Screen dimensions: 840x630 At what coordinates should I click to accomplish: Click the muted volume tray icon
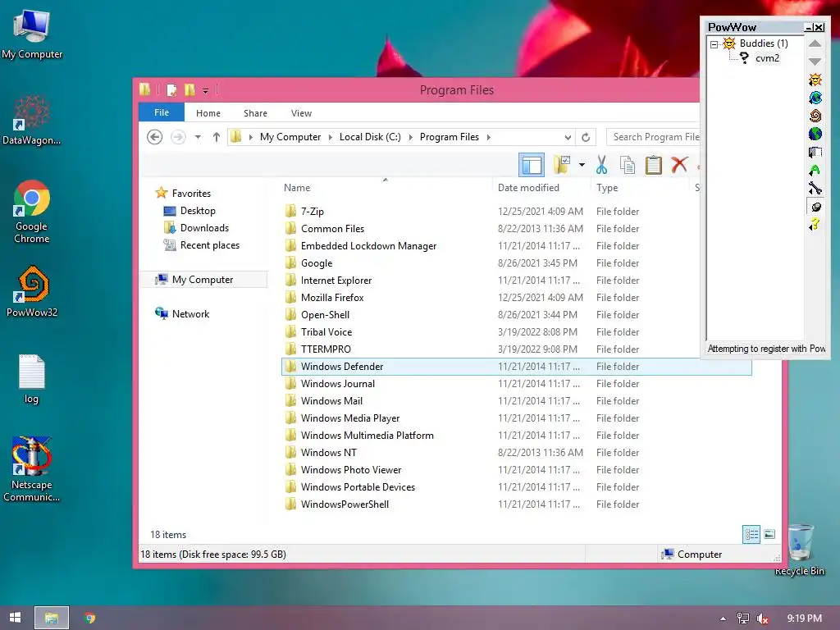(x=762, y=619)
